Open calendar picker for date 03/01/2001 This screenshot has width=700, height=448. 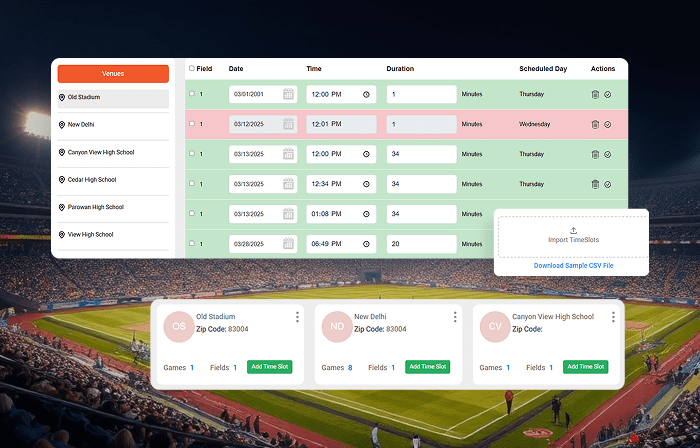(x=288, y=94)
